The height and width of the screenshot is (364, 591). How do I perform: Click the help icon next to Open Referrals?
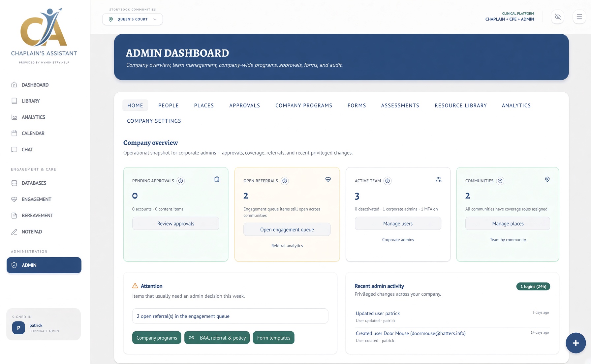click(285, 181)
